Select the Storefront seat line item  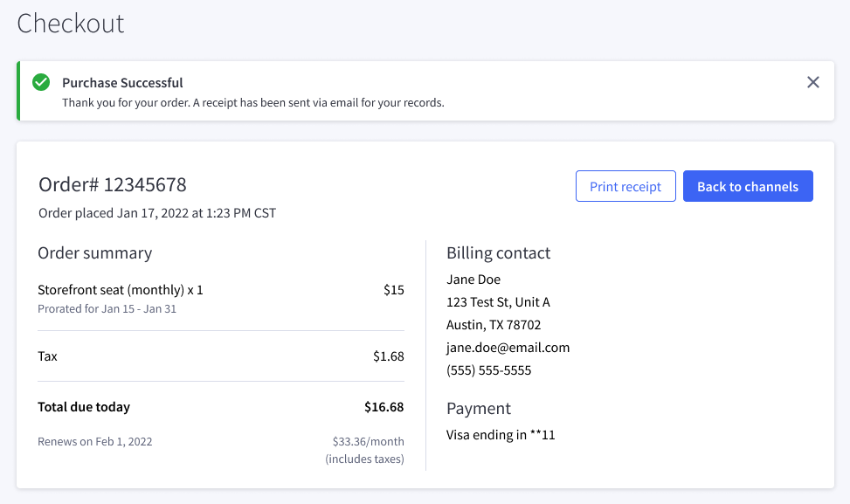click(121, 289)
